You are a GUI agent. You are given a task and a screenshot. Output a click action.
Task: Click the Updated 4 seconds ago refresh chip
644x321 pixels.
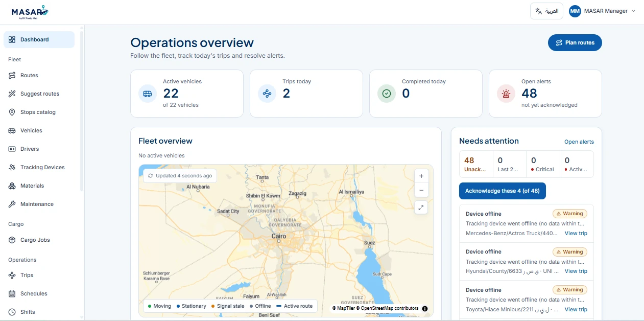coord(180,176)
